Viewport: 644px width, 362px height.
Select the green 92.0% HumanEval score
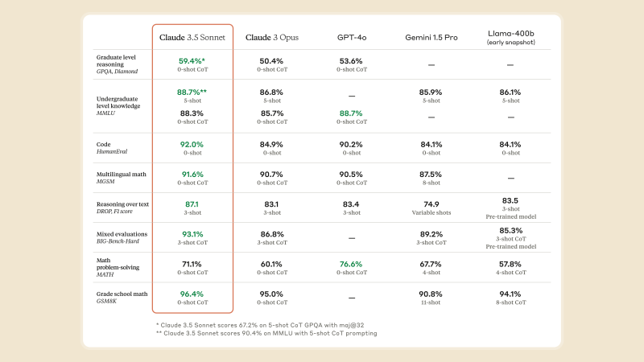click(192, 145)
